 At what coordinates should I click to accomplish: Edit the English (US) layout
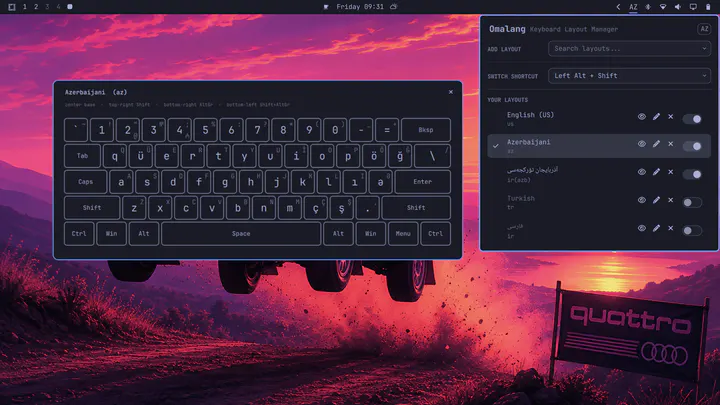coord(656,117)
